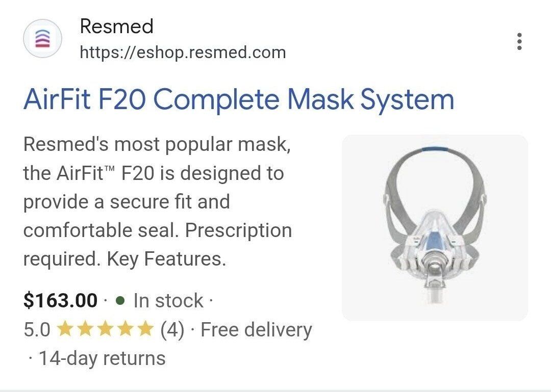The image size is (551, 392).
Task: Click the 5.0 rating number
Action: [37, 330]
